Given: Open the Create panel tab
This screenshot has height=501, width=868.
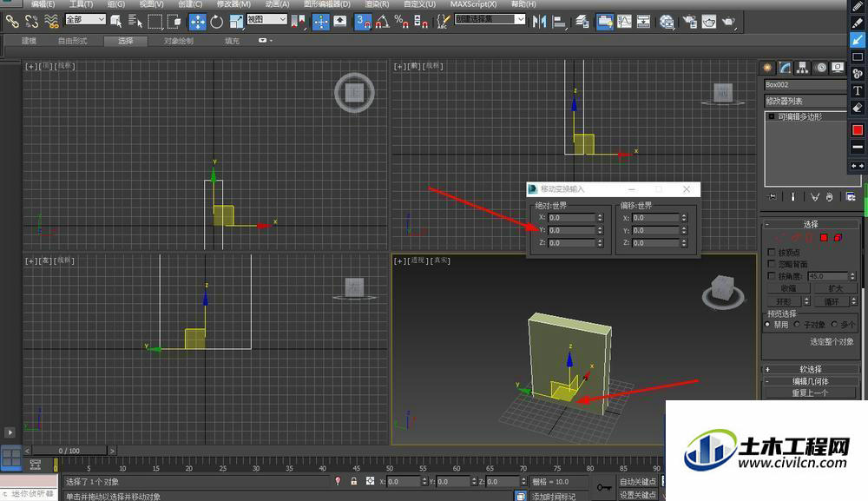Looking at the screenshot, I should pos(767,68).
